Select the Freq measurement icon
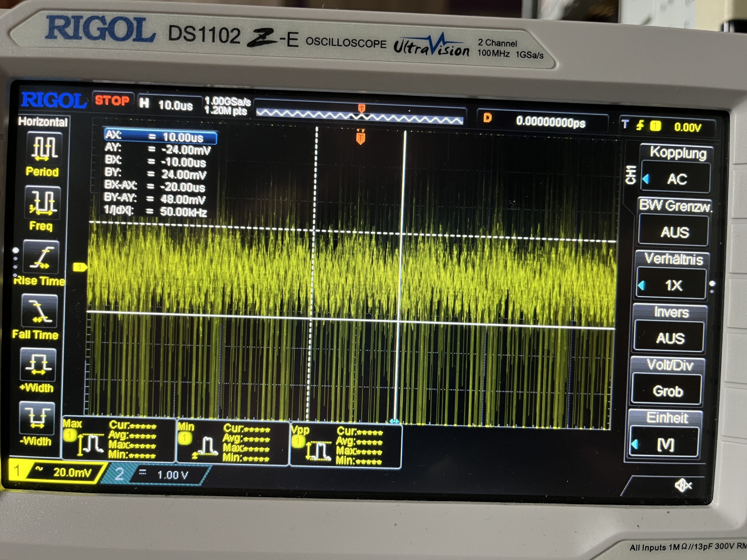The image size is (747, 560). pos(43,203)
